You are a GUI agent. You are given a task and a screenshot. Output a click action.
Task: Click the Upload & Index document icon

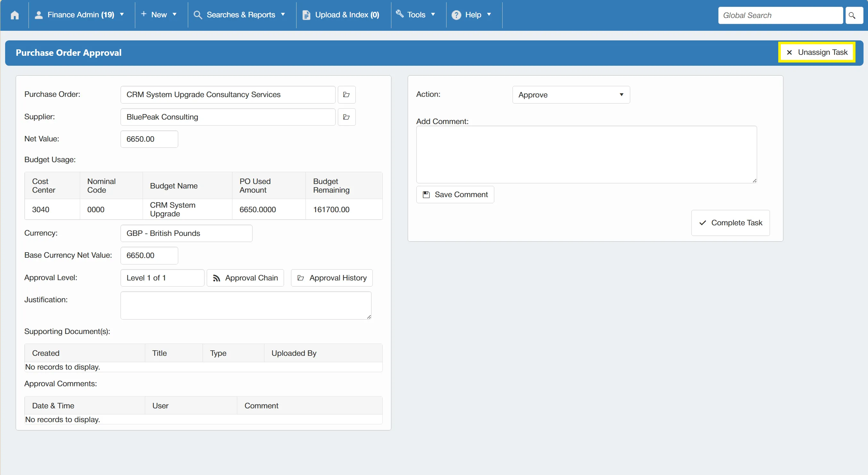306,15
